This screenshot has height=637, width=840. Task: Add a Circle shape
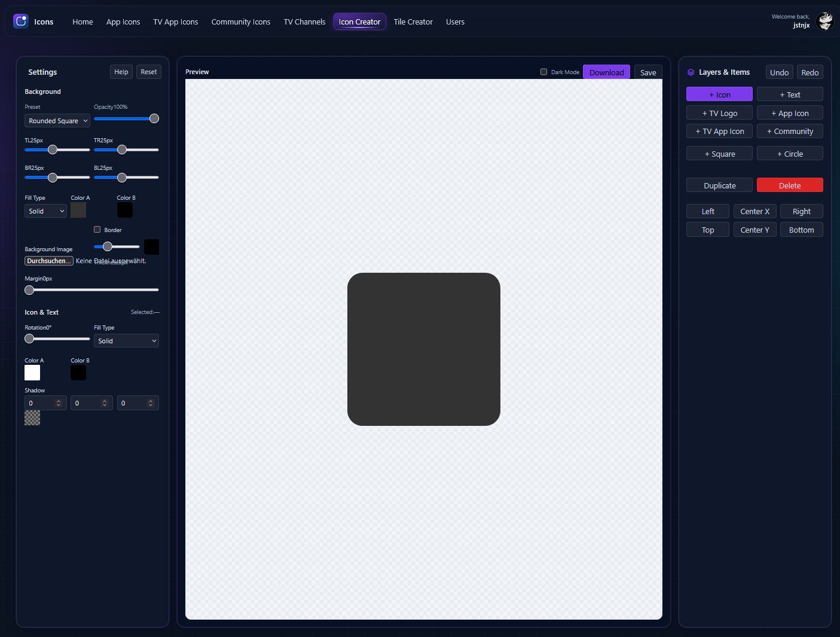(790, 154)
